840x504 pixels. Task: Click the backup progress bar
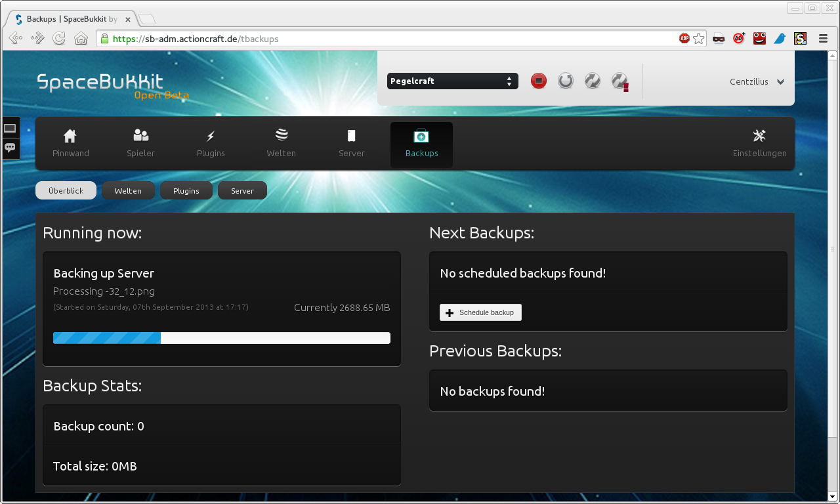tap(221, 338)
